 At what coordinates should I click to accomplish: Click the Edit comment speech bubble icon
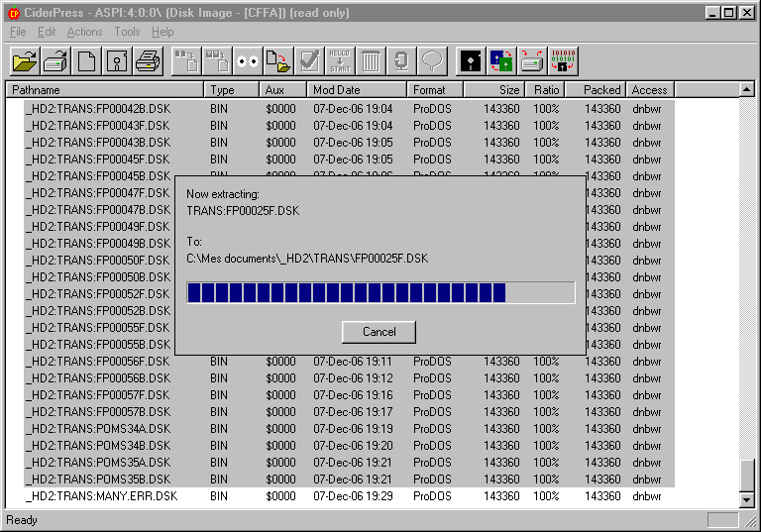pyautogui.click(x=432, y=61)
